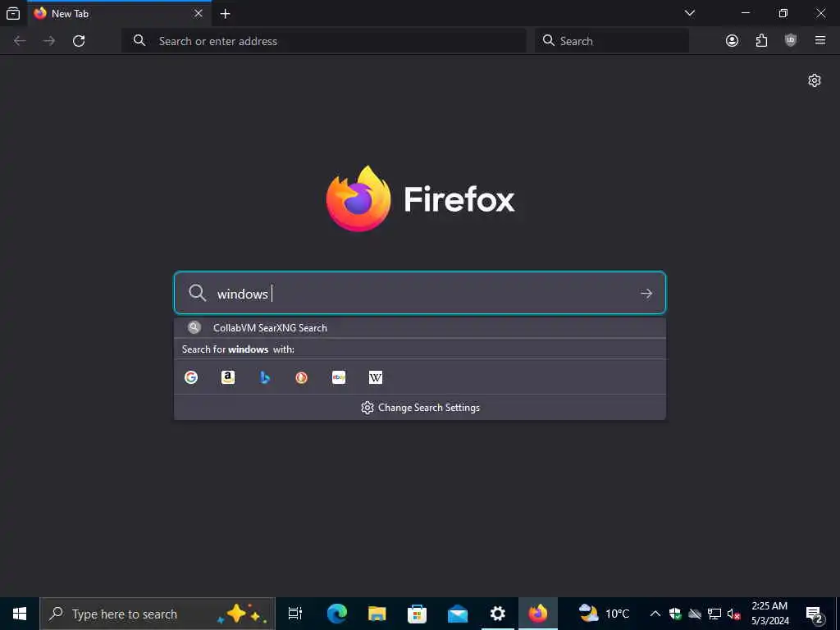This screenshot has width=840, height=630.
Task: Open the weather 10°C widget
Action: (x=605, y=614)
